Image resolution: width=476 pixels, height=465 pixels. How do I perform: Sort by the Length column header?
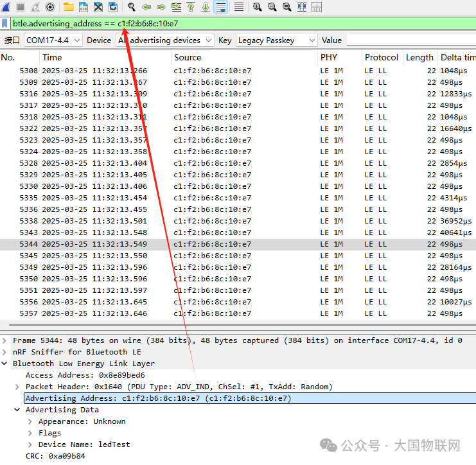click(420, 57)
